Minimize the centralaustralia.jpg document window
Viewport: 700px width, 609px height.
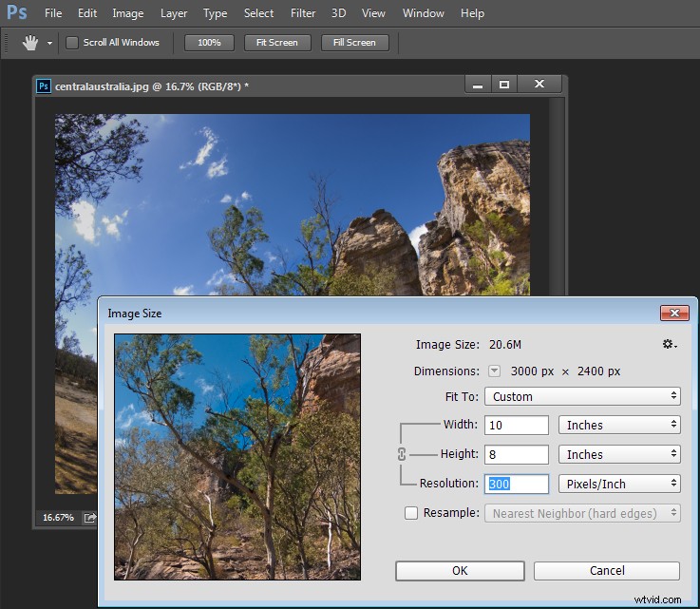478,85
